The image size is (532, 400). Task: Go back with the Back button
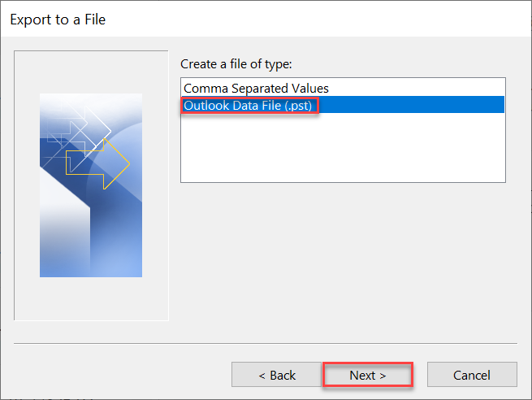click(276, 375)
